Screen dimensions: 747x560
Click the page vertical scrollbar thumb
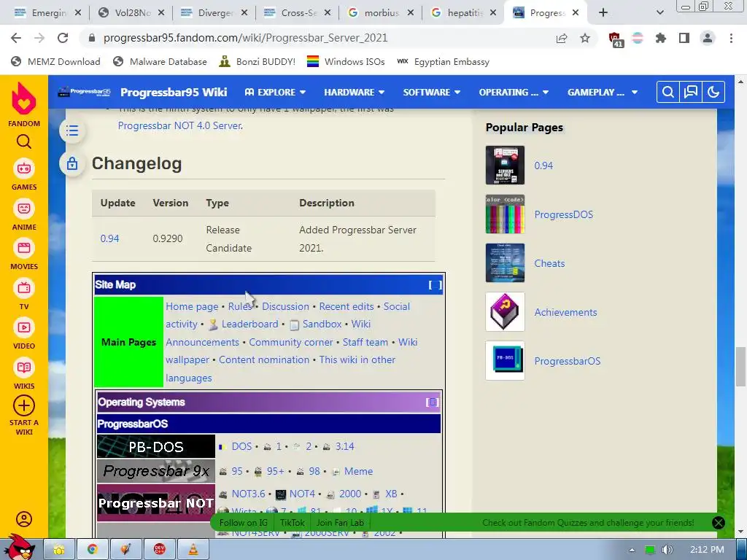click(740, 367)
